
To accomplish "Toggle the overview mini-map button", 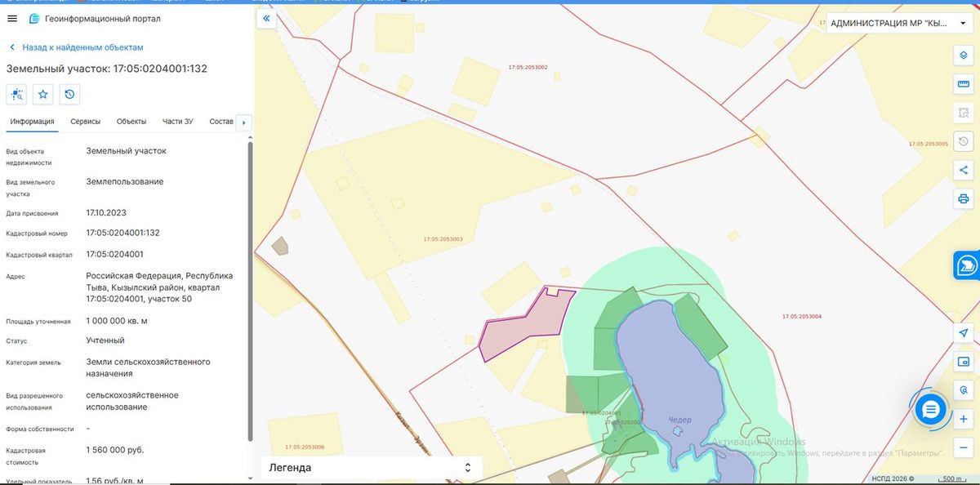I will coord(963,362).
